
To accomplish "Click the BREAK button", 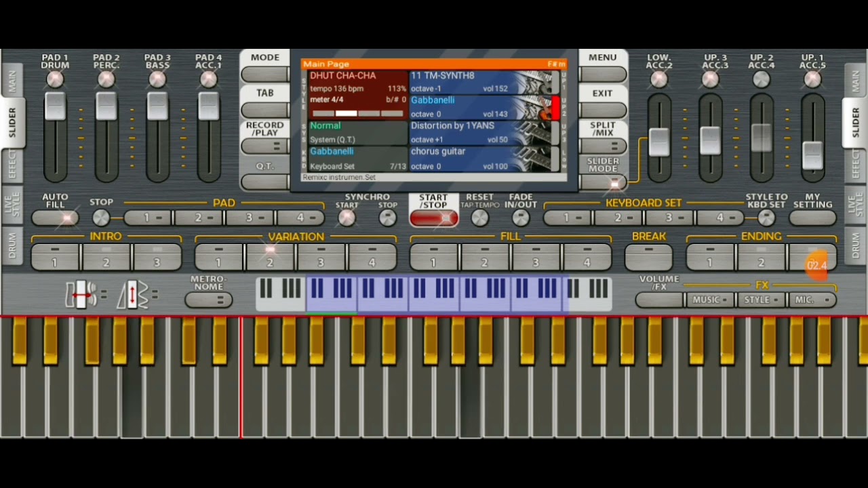I will 649,258.
